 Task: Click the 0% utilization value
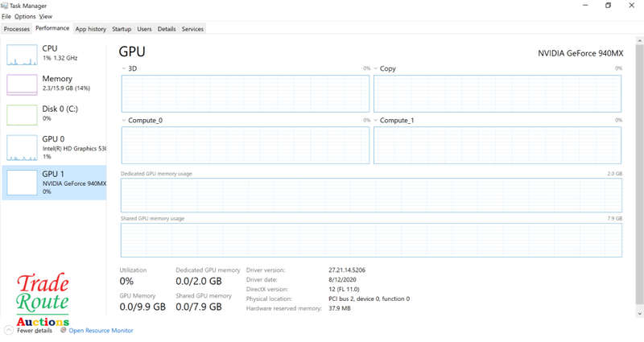pyautogui.click(x=126, y=281)
